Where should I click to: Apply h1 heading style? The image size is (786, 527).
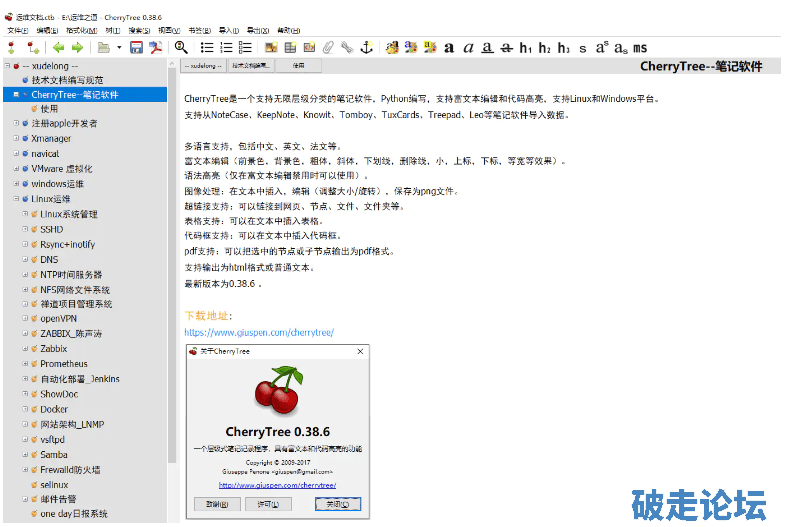[x=526, y=47]
